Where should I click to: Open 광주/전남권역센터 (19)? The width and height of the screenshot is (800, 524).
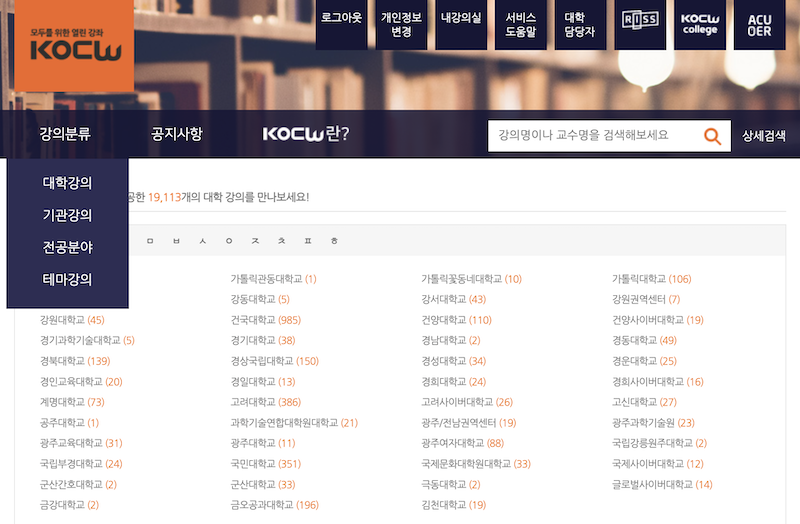click(x=469, y=423)
